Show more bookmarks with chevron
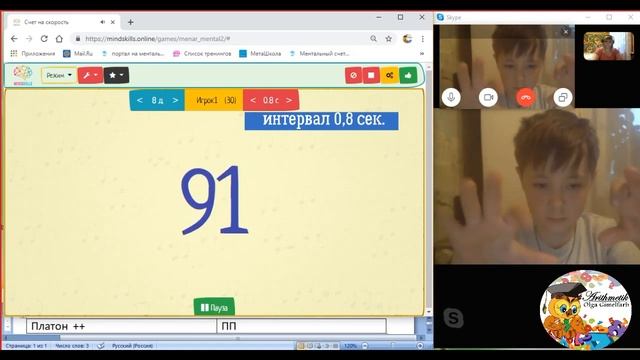Image resolution: width=640 pixels, height=360 pixels. [422, 53]
